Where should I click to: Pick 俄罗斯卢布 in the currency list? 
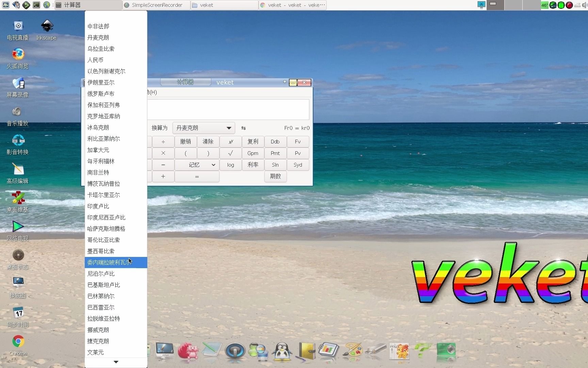tap(116, 94)
